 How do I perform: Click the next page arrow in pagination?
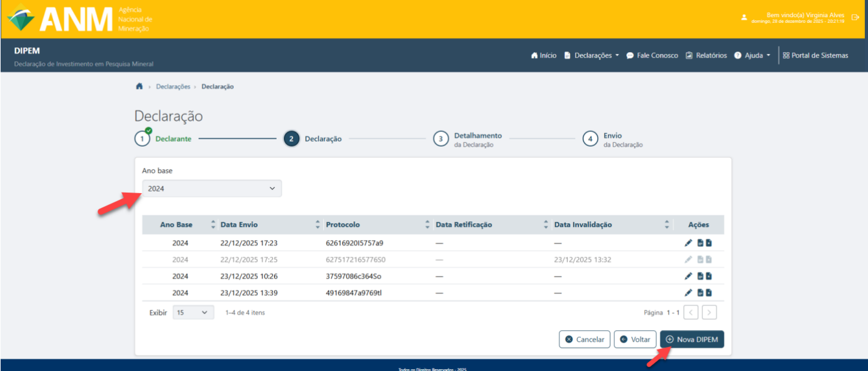click(x=709, y=313)
